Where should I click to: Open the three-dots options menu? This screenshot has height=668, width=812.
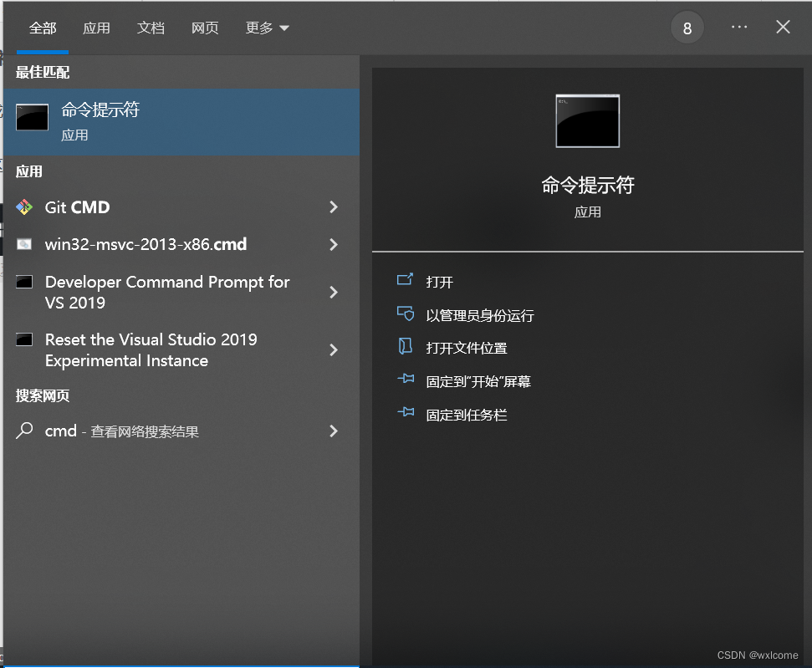pyautogui.click(x=739, y=27)
